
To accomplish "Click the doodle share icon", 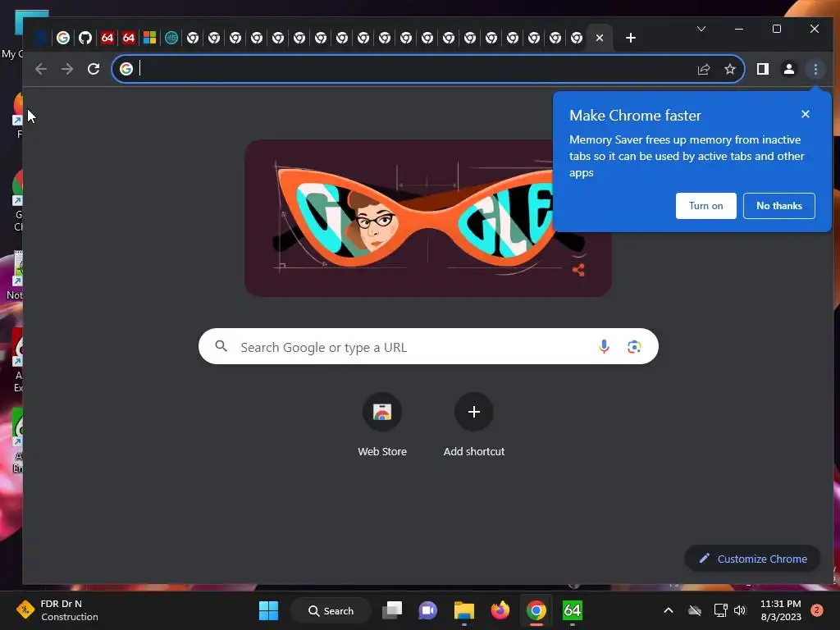I will (578, 270).
